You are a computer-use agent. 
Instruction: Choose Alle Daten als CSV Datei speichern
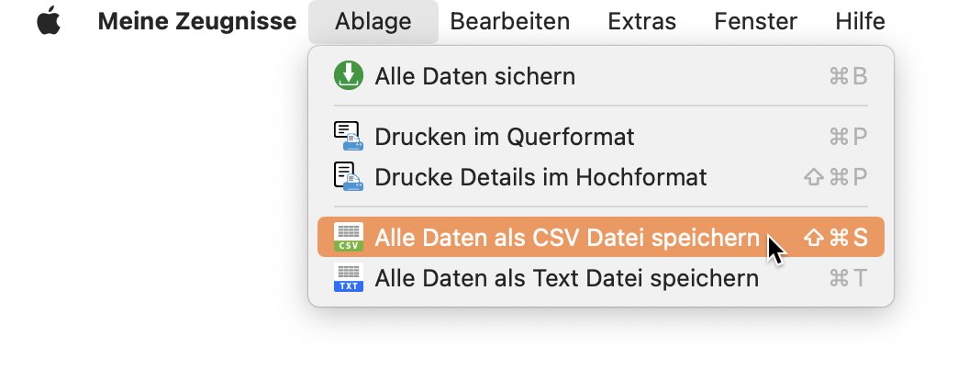(x=601, y=237)
